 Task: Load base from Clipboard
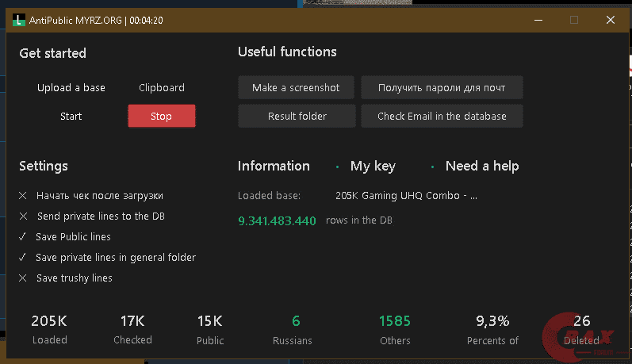pyautogui.click(x=162, y=88)
